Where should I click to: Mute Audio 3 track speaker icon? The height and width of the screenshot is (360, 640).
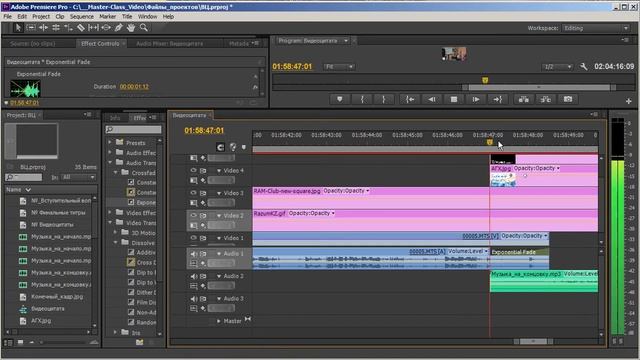coord(194,299)
